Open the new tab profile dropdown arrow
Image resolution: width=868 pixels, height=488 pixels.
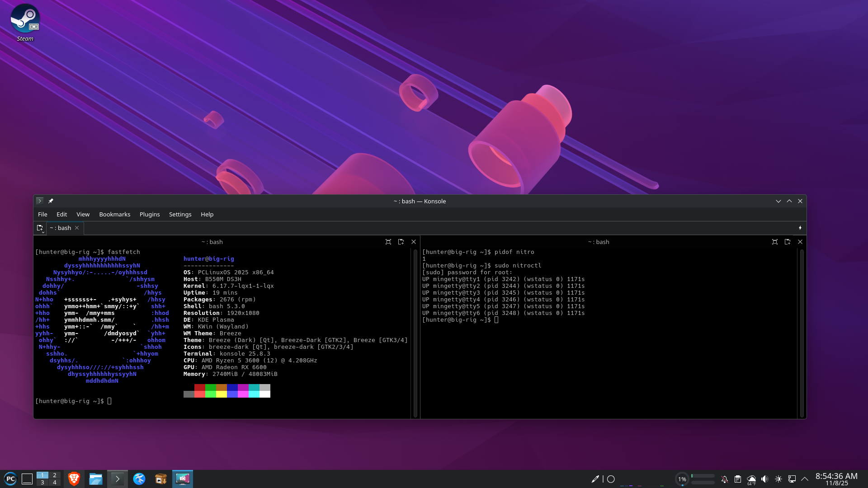pos(43,232)
